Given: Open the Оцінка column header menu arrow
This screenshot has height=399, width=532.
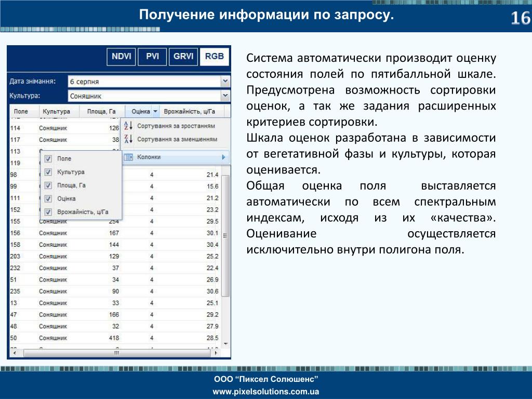Looking at the screenshot, I should tap(155, 111).
